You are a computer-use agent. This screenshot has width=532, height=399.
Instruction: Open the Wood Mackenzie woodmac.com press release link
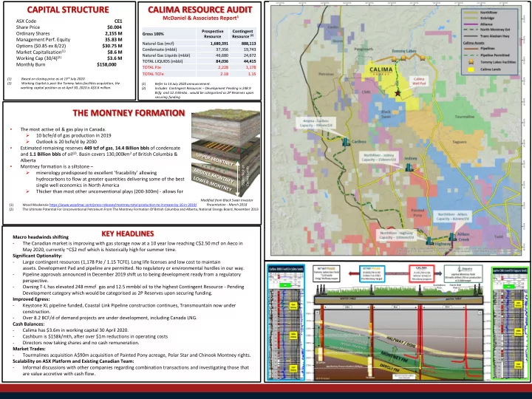pos(123,205)
